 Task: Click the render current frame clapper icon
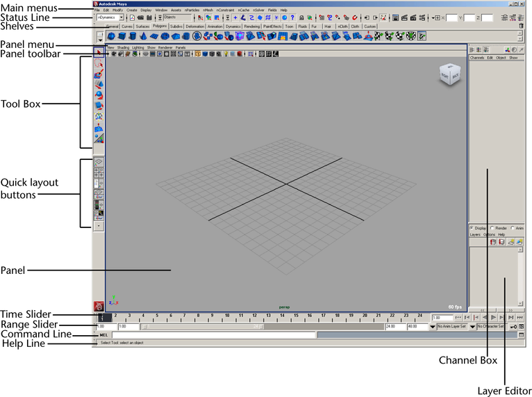point(404,17)
